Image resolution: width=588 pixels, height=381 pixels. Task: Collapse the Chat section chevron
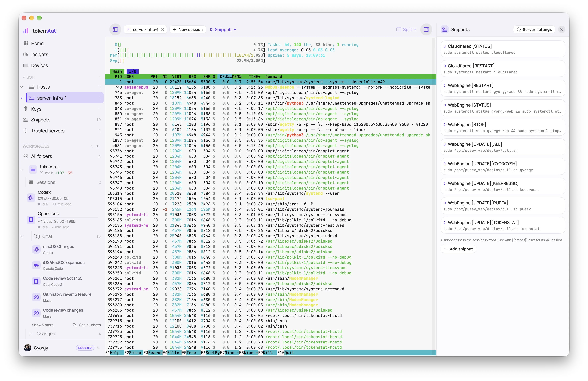point(22,236)
